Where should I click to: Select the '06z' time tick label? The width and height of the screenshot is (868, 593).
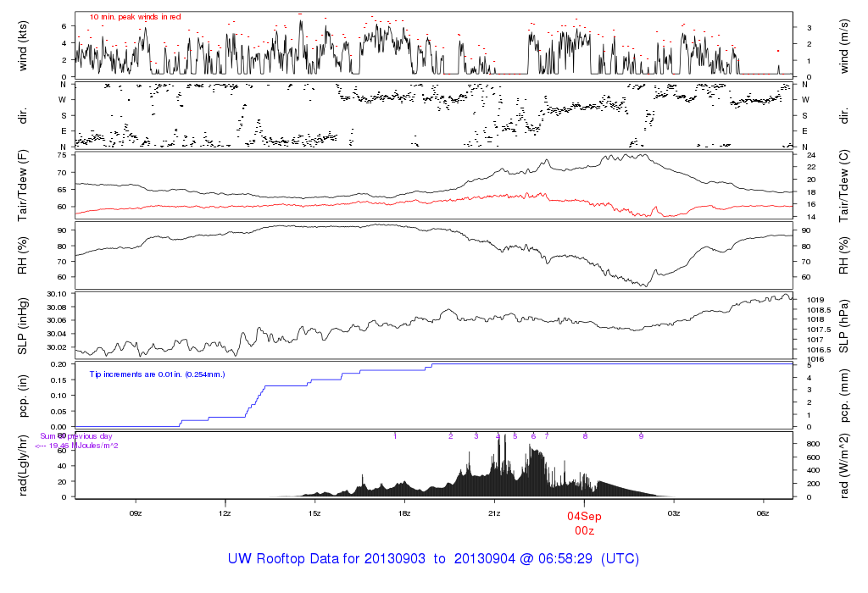(x=763, y=513)
